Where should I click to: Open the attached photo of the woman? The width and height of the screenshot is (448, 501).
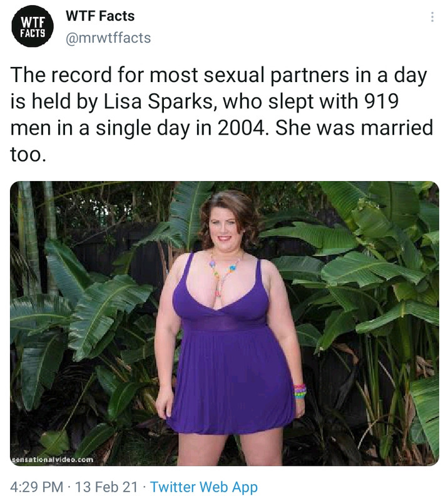tap(225, 323)
